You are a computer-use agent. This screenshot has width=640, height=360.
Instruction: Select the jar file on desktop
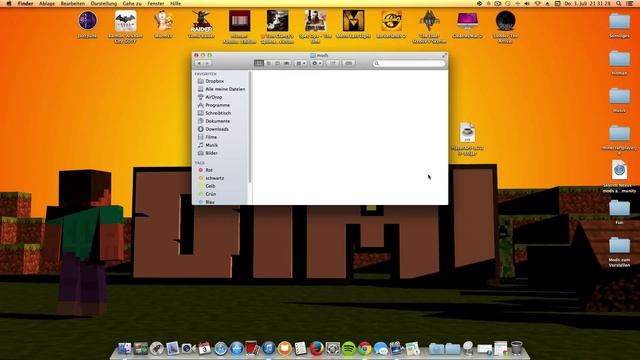point(467,133)
